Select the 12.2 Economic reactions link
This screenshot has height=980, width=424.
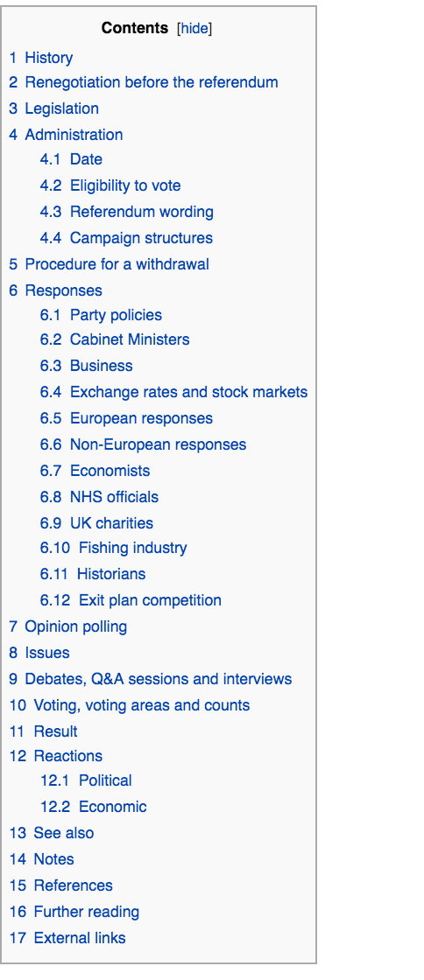point(93,808)
